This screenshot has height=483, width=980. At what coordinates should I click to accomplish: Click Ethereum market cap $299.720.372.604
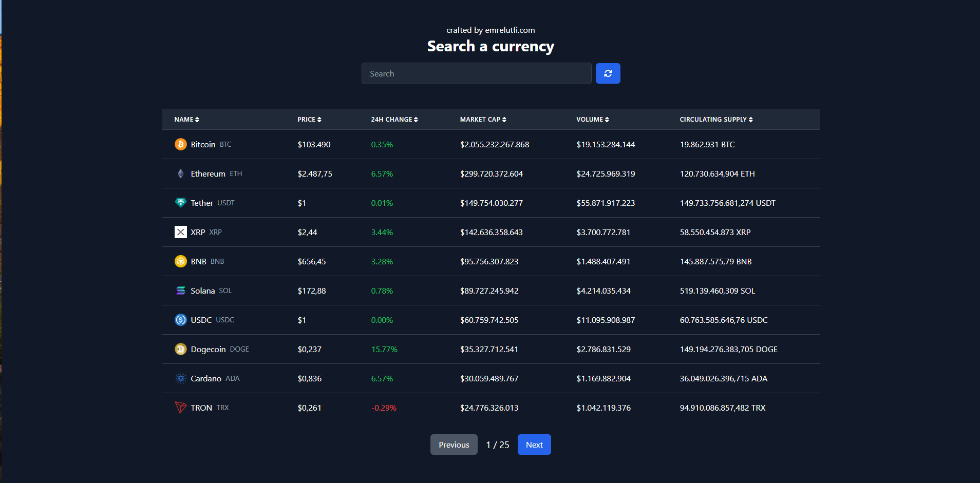coord(492,174)
